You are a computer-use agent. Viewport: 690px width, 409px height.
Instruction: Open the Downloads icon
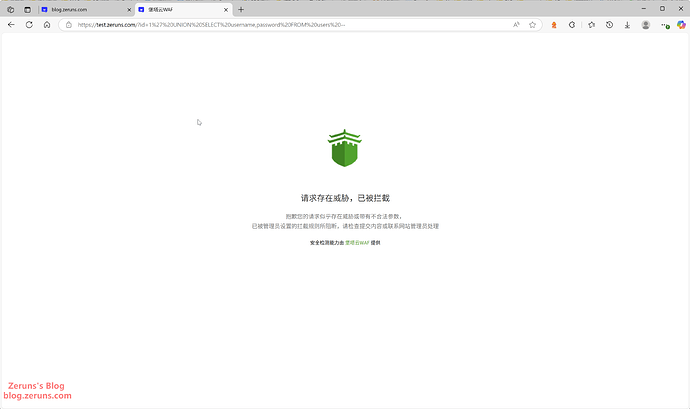628,25
